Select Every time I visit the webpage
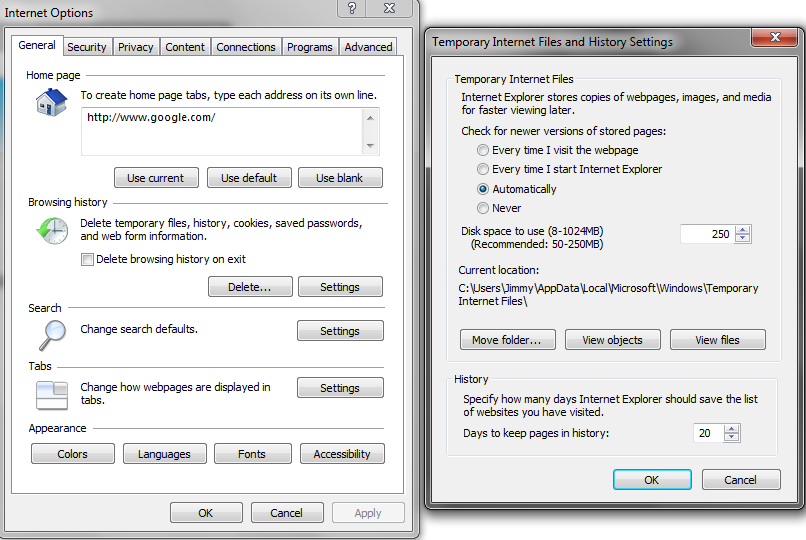The height and width of the screenshot is (540, 806). 483,150
